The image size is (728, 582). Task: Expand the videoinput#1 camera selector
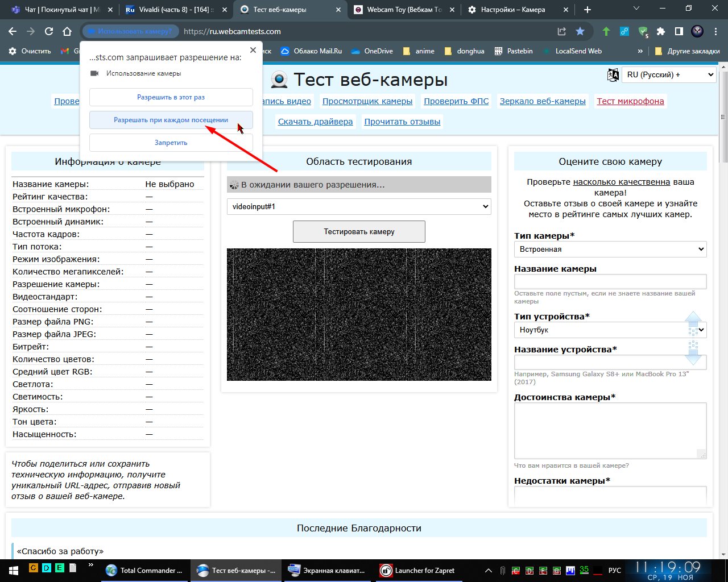click(359, 206)
